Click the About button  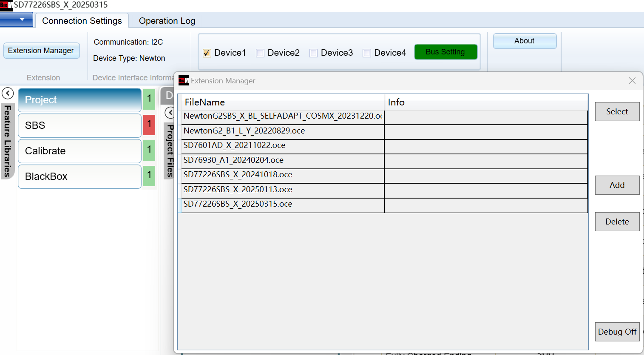click(525, 41)
